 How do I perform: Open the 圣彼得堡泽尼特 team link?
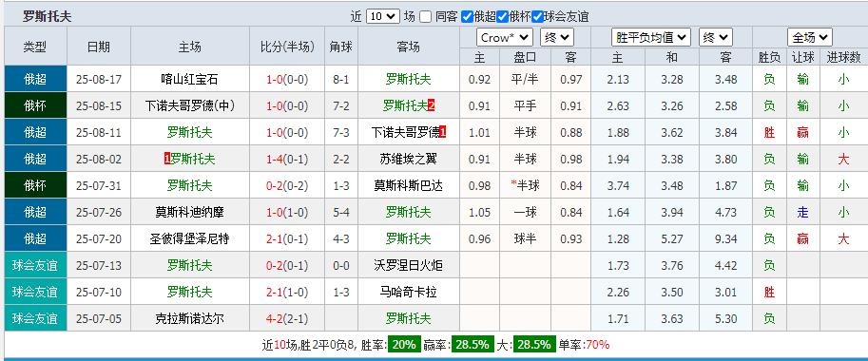[189, 238]
